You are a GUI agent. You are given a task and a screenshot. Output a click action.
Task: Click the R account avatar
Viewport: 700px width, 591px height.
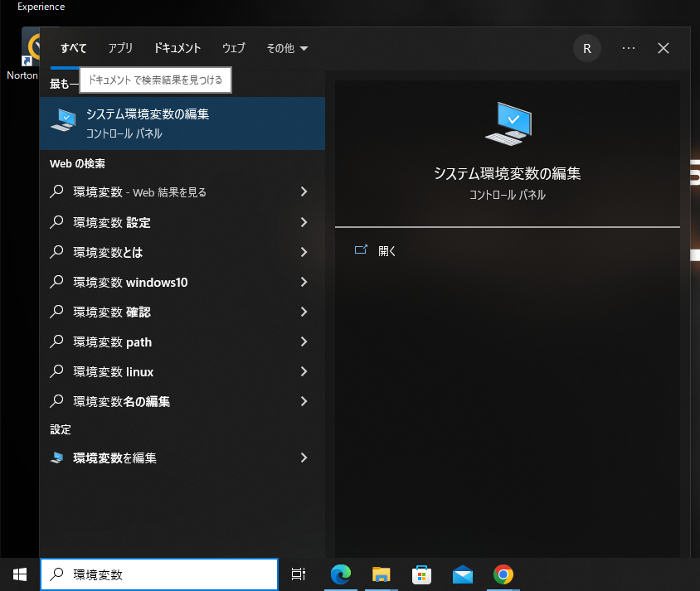[586, 48]
